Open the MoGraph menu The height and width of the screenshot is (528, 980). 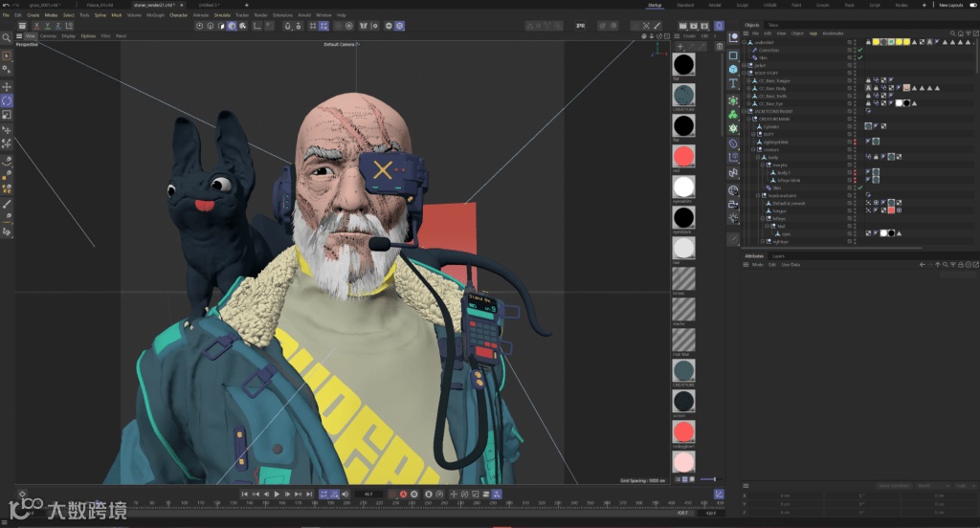coord(156,15)
